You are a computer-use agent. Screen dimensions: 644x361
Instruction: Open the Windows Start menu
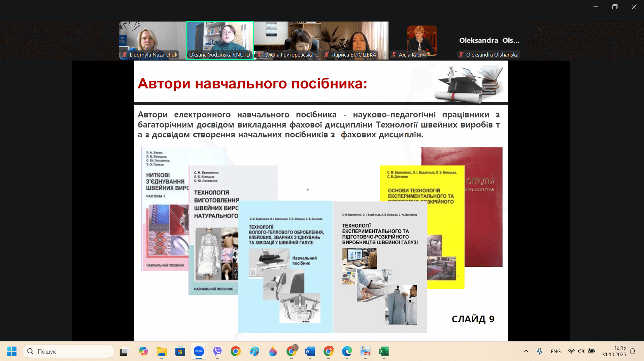coord(11,351)
